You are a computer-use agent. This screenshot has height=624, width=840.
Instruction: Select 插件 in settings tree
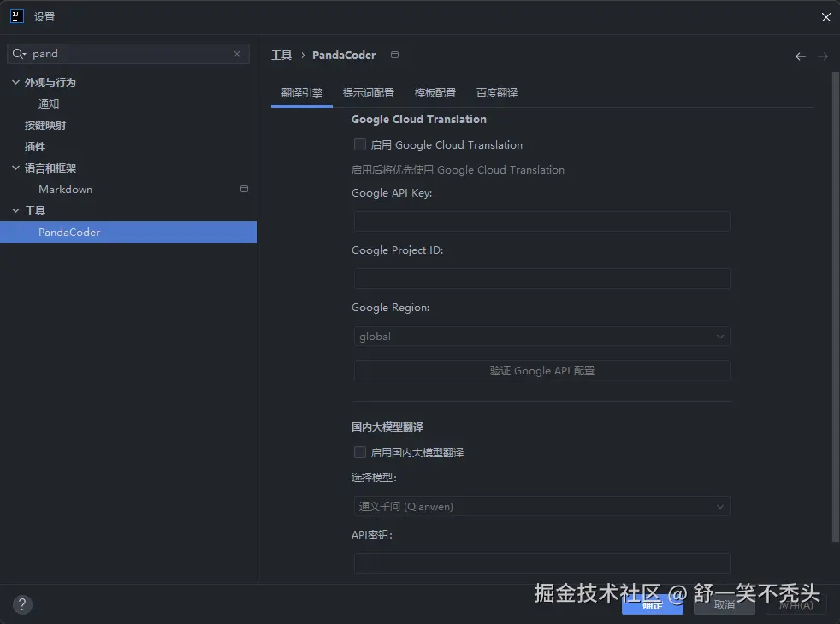(35, 147)
